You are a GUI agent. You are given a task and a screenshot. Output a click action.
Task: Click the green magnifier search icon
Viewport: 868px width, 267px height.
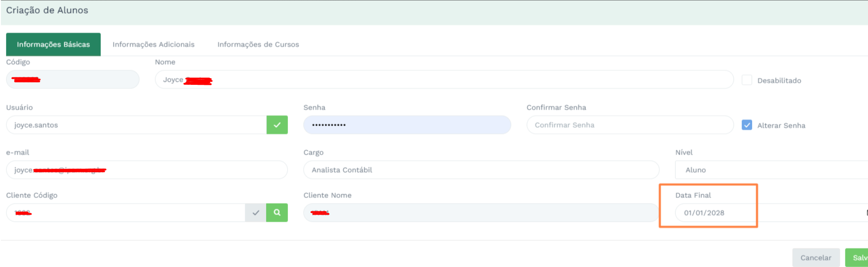tap(277, 212)
